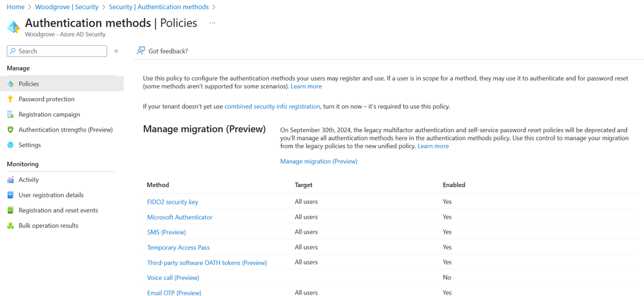Click the Policies icon in sidebar
The width and height of the screenshot is (644, 296).
(11, 84)
